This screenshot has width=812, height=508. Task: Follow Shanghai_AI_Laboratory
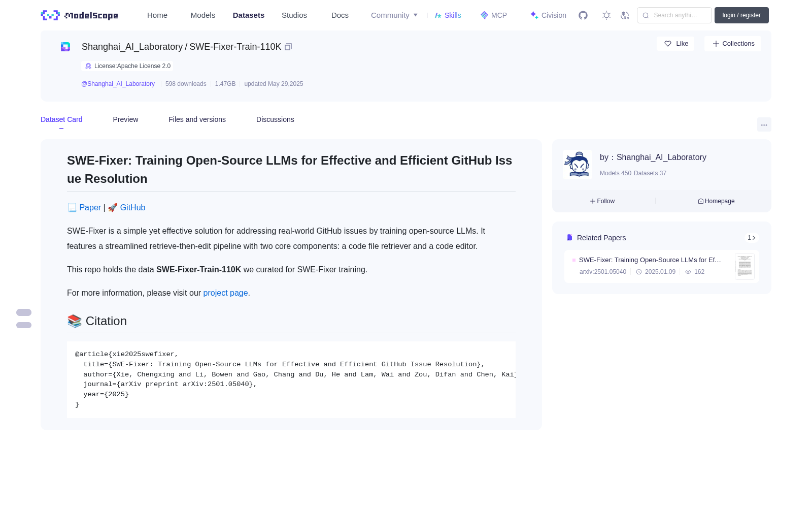pyautogui.click(x=602, y=201)
